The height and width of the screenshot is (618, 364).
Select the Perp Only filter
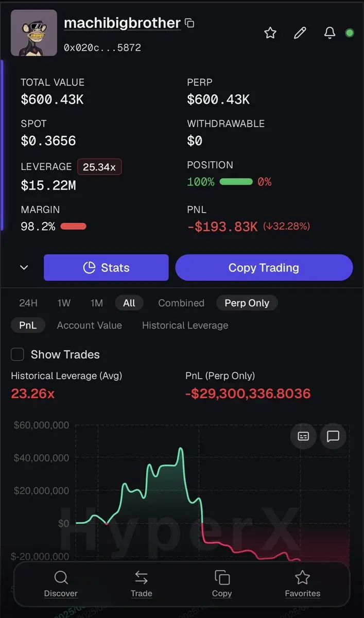tap(247, 303)
